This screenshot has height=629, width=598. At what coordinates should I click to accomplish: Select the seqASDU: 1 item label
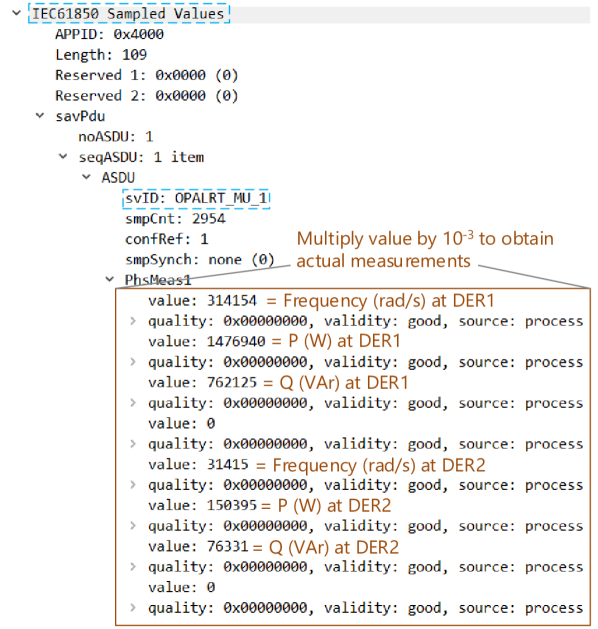pos(141,157)
